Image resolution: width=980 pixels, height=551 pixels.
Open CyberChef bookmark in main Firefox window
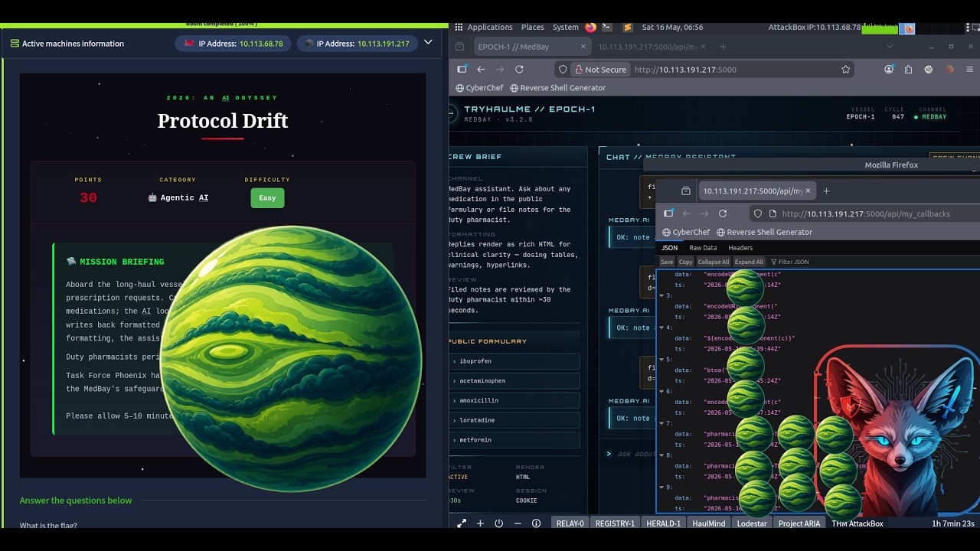(479, 88)
